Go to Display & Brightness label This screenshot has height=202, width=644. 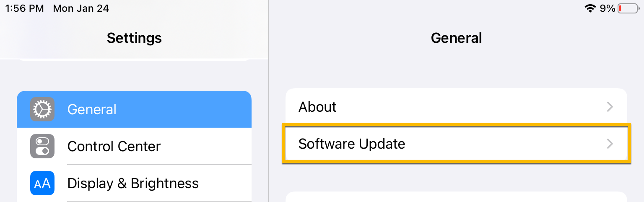point(133,183)
